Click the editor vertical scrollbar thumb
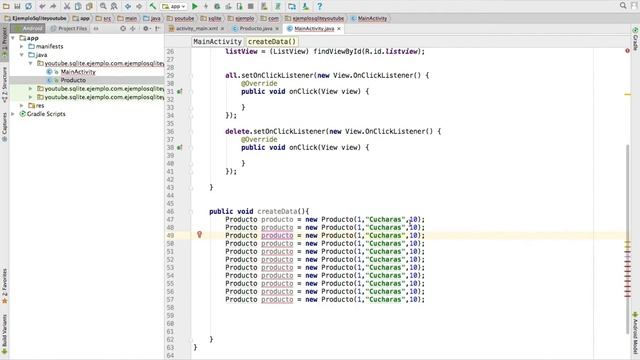Screen dimensions: 640x360 tap(628, 238)
